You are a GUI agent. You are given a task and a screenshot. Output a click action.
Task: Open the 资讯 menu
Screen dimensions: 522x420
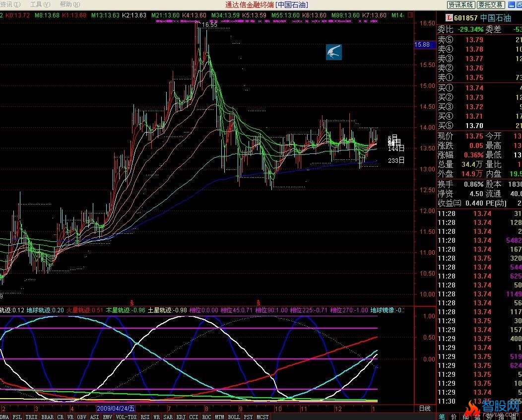click(x=10, y=4)
